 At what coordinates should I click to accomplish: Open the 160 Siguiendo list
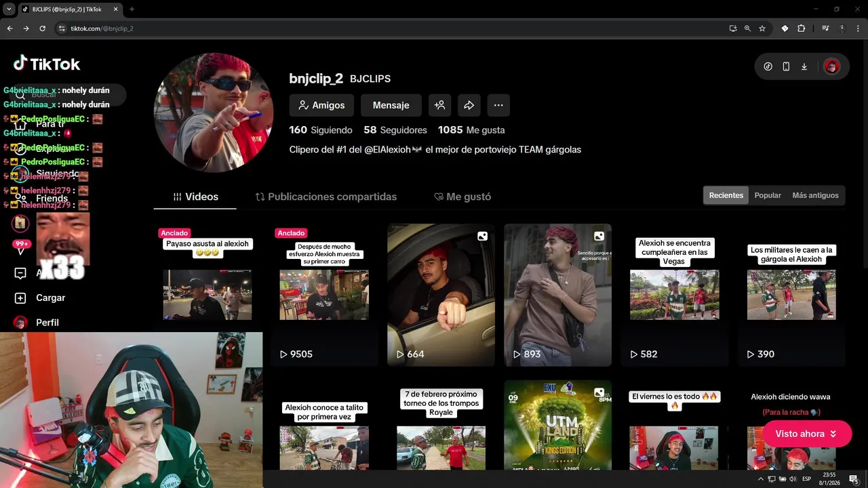(321, 130)
